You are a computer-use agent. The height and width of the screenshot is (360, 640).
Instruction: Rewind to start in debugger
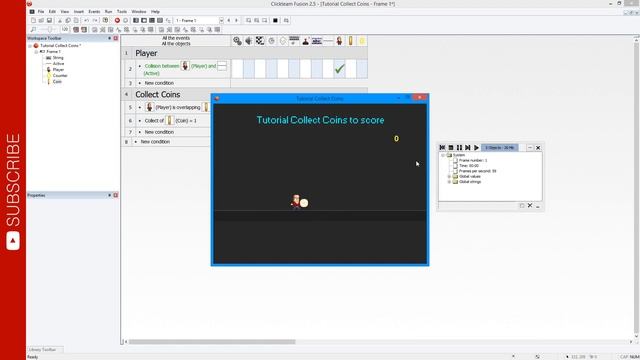[x=442, y=147]
